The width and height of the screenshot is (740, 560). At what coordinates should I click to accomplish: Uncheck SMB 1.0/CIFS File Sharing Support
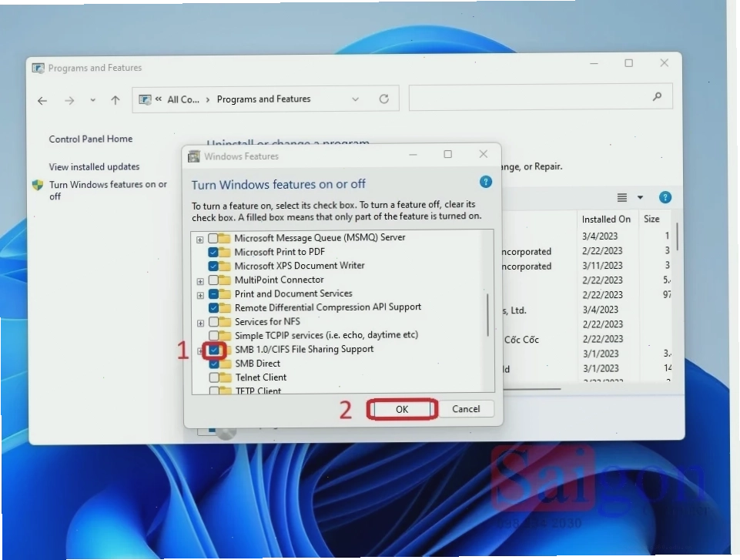click(x=214, y=350)
